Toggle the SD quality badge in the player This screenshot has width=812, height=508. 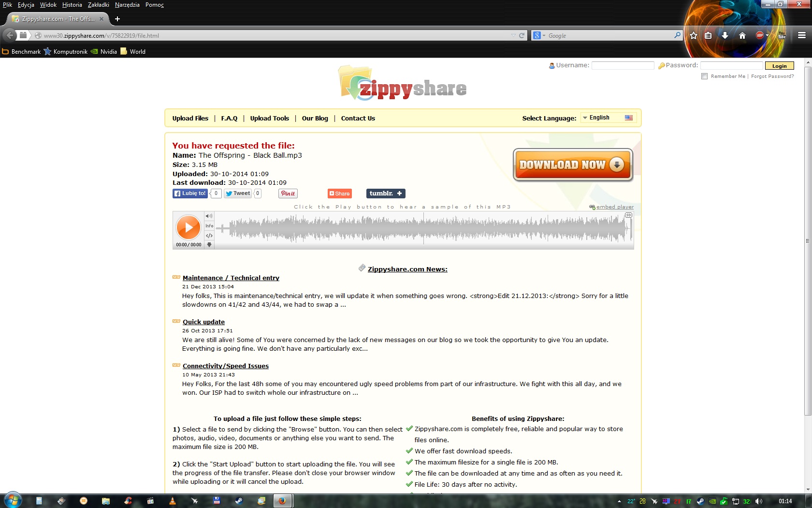pyautogui.click(x=628, y=215)
